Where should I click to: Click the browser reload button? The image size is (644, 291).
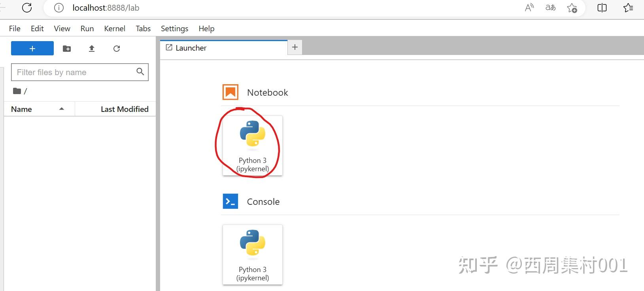[x=27, y=8]
